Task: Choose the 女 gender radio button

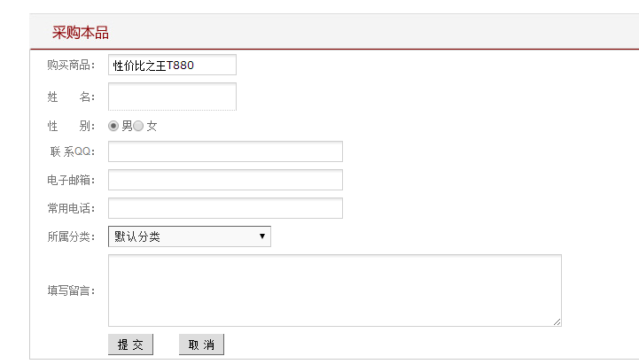Action: coord(138,126)
